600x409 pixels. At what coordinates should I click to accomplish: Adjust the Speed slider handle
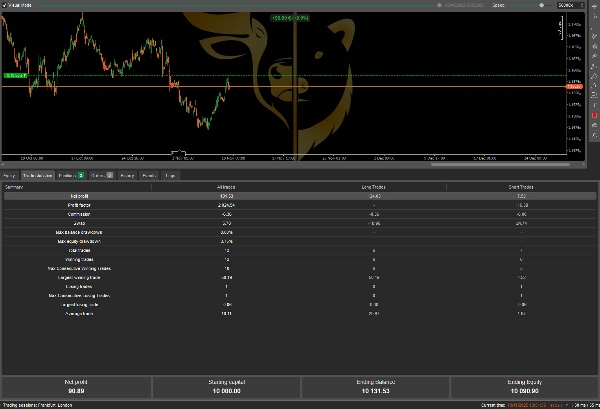pos(541,5)
